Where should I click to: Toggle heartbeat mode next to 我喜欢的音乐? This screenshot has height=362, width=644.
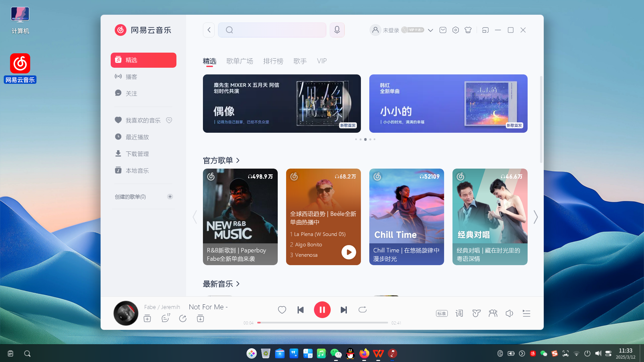[x=169, y=120]
